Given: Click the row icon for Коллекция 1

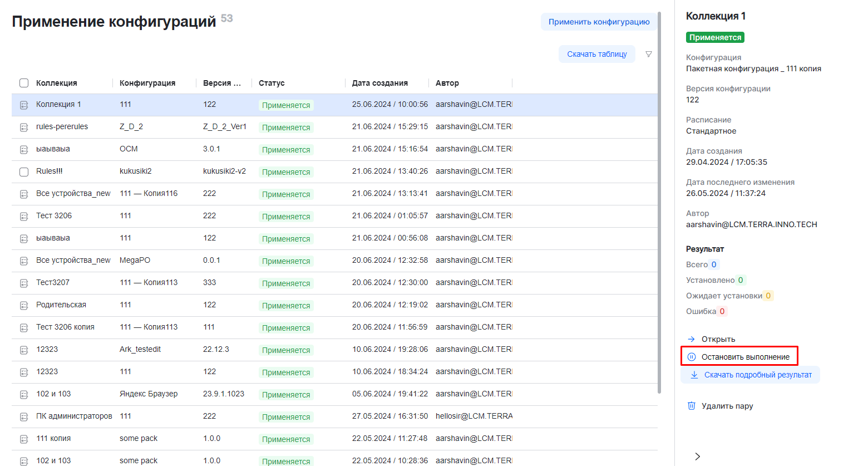Looking at the screenshot, I should point(24,105).
